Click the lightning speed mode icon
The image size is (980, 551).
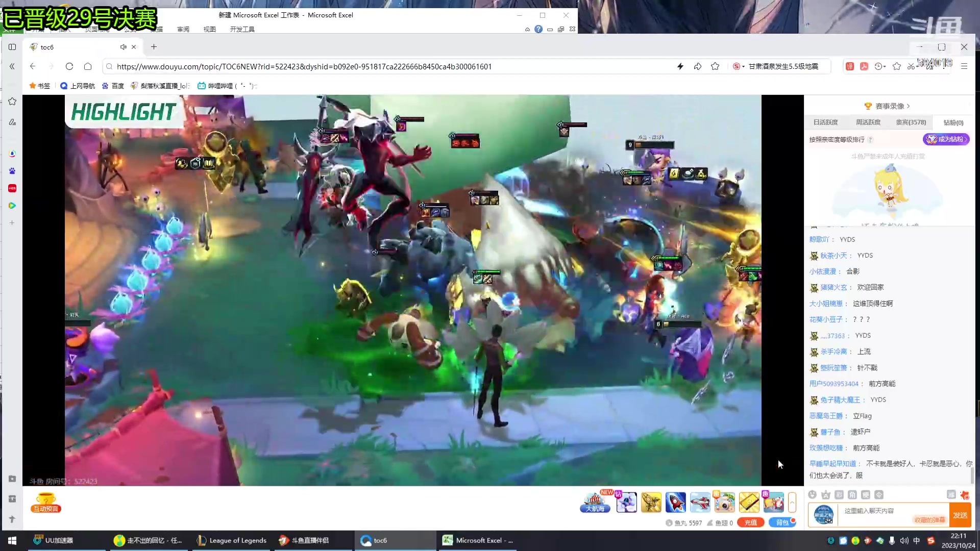[680, 66]
